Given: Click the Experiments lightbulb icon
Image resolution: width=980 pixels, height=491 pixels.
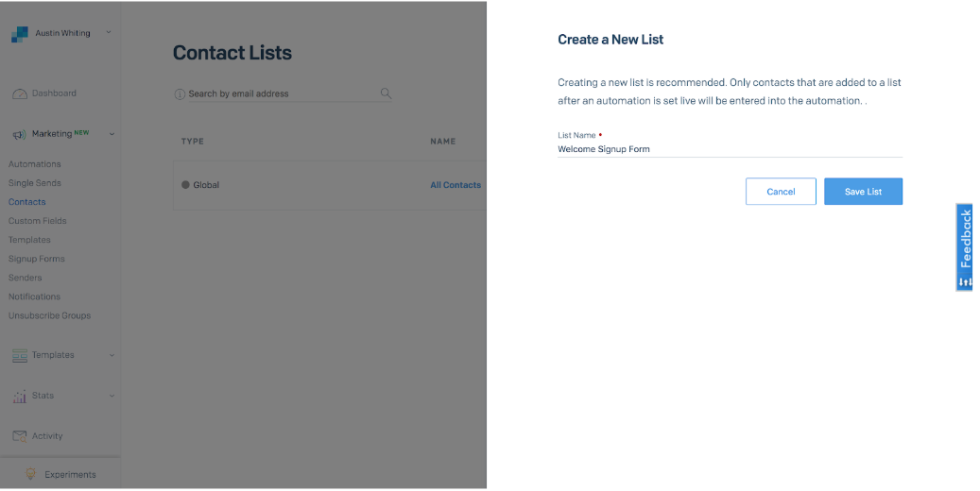Looking at the screenshot, I should (x=30, y=474).
